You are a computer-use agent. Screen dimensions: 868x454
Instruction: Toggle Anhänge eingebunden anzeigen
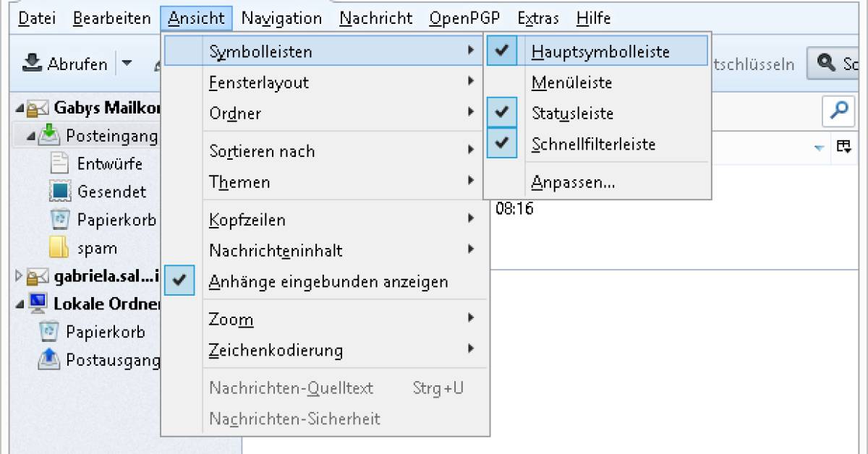pyautogui.click(x=325, y=282)
